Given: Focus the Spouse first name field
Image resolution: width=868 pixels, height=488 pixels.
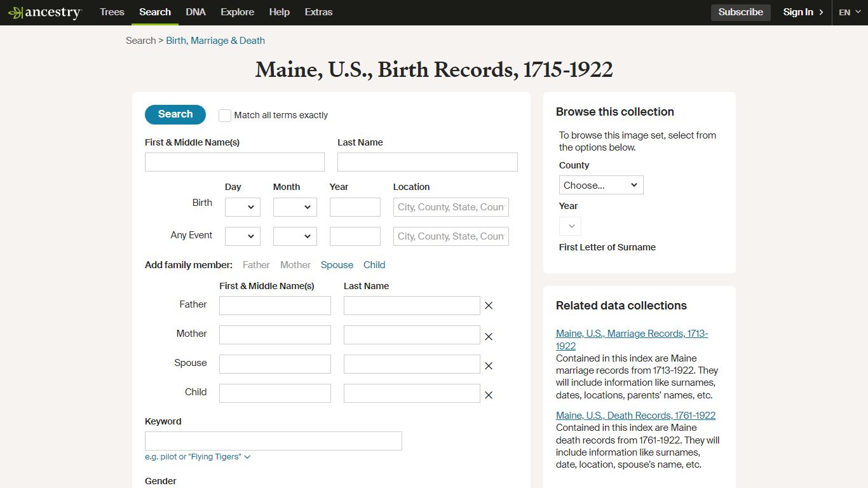Looking at the screenshot, I should pyautogui.click(x=275, y=364).
